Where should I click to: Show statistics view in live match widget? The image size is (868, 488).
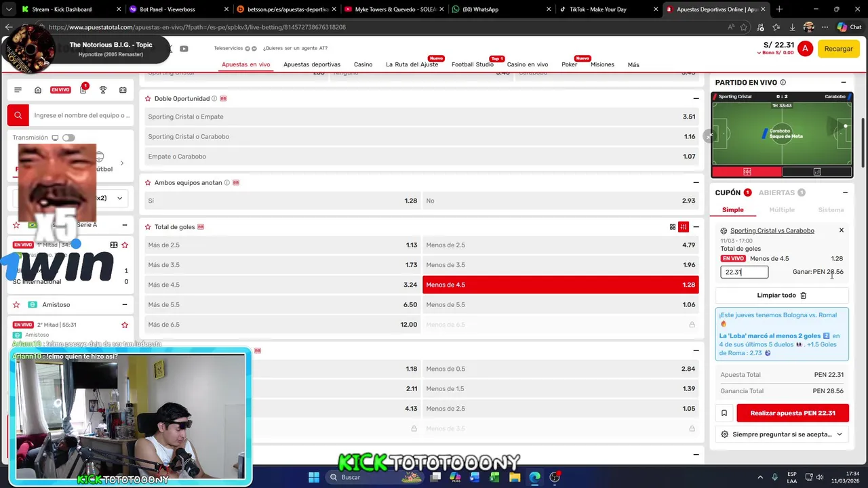817,171
